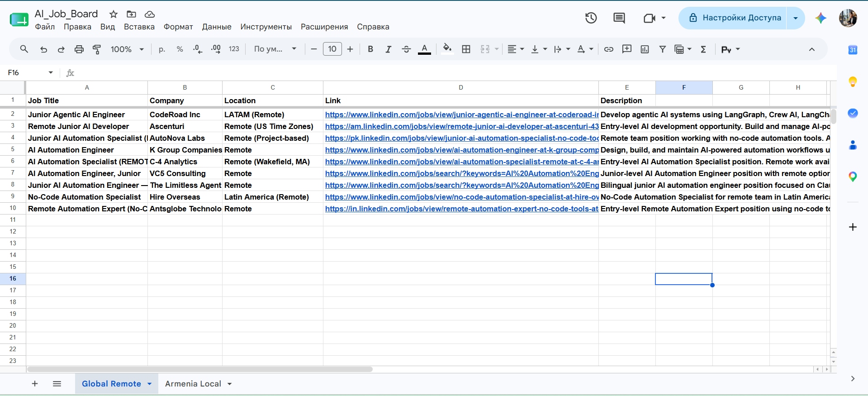This screenshot has width=868, height=396.
Task: Open Armenia Local tab menu arrow
Action: coord(230,384)
